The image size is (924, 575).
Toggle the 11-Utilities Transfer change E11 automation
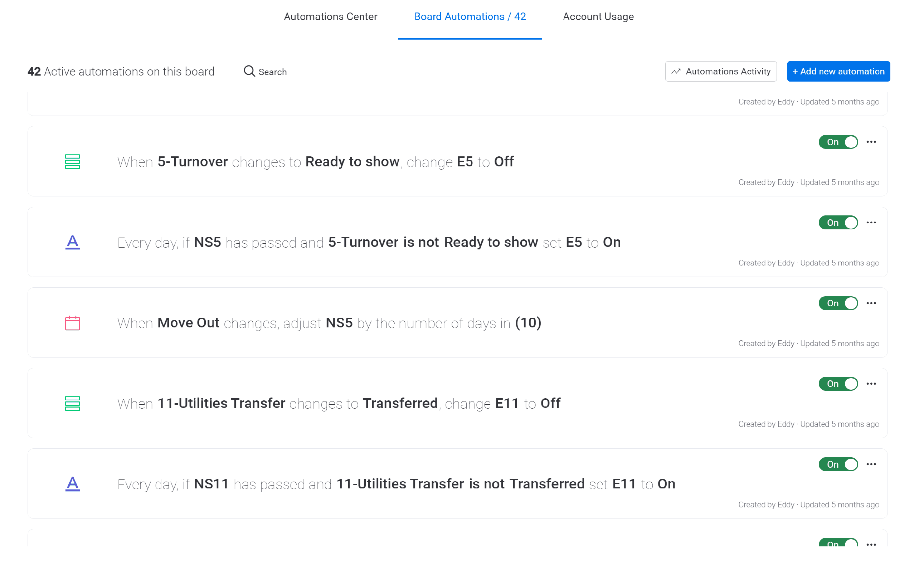pos(838,384)
